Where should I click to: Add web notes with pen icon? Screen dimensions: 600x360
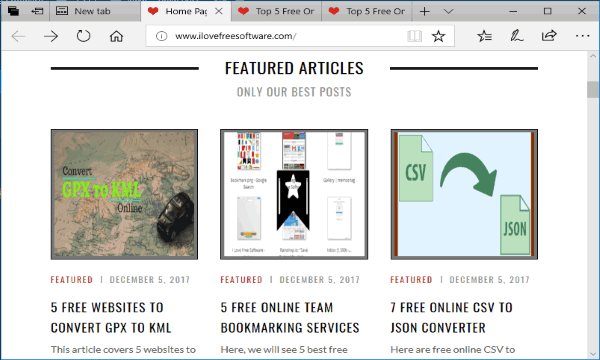coord(517,36)
